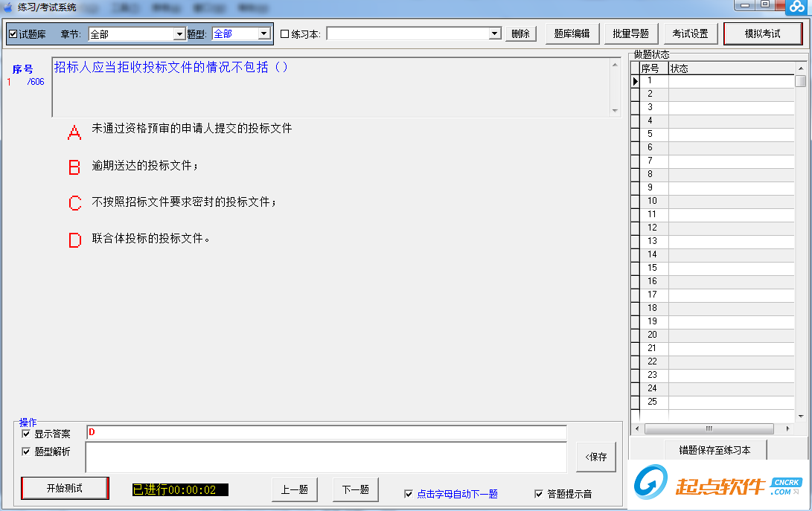Select answer option A
The image size is (812, 511).
pyautogui.click(x=74, y=132)
